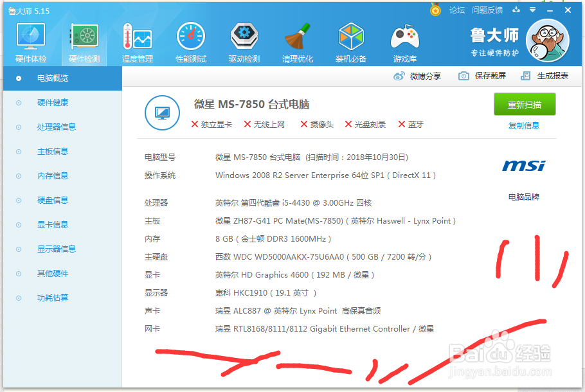
Task: Open 论坛 forum link
Action: 457,10
